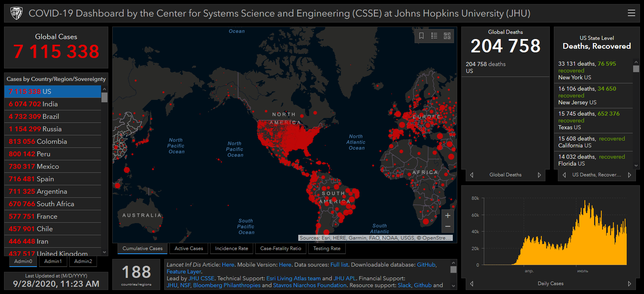
Task: Select the Admin2 tab
Action: pyautogui.click(x=83, y=261)
